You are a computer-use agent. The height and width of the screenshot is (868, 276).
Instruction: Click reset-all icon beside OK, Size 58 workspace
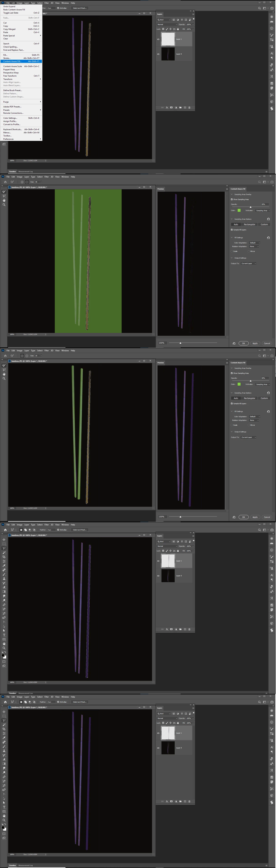pos(234,343)
